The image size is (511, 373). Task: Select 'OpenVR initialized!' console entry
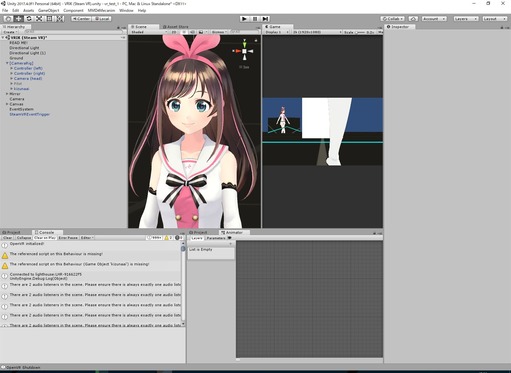point(91,245)
